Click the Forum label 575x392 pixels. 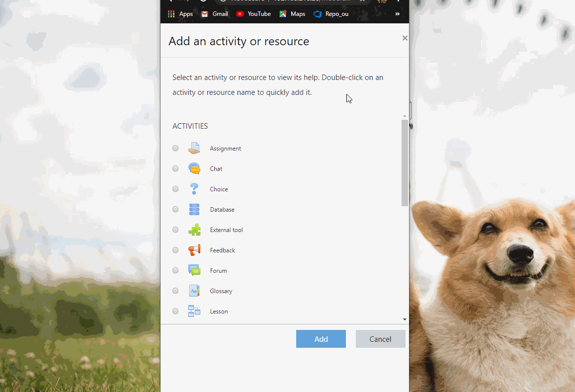click(218, 271)
